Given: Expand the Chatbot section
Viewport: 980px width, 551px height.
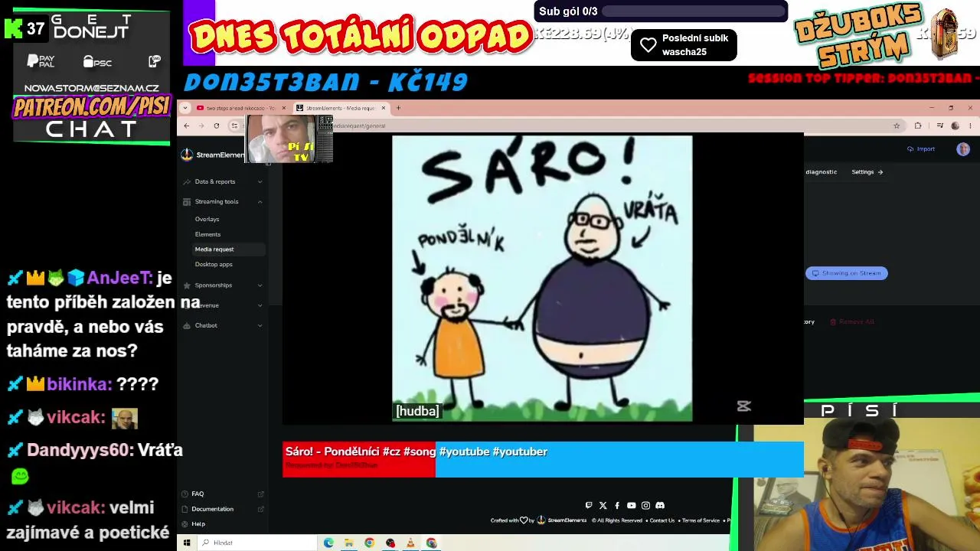Looking at the screenshot, I should pos(260,325).
